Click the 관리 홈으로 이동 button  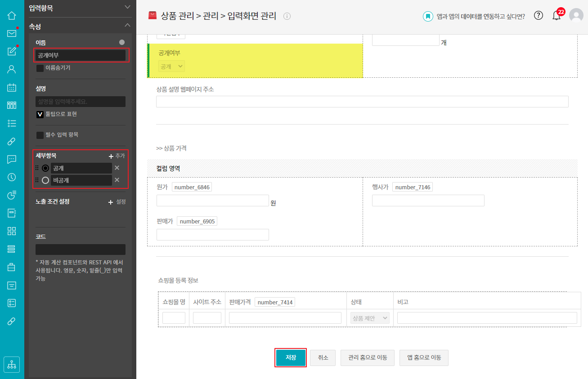pyautogui.click(x=368, y=358)
